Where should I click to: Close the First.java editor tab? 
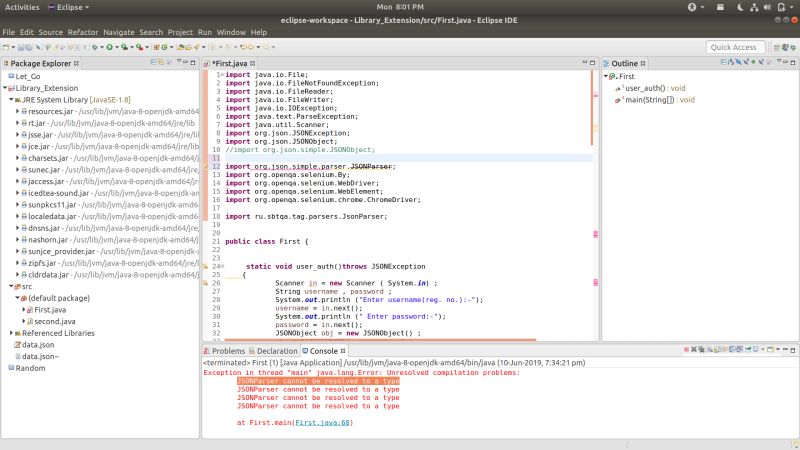coord(253,63)
